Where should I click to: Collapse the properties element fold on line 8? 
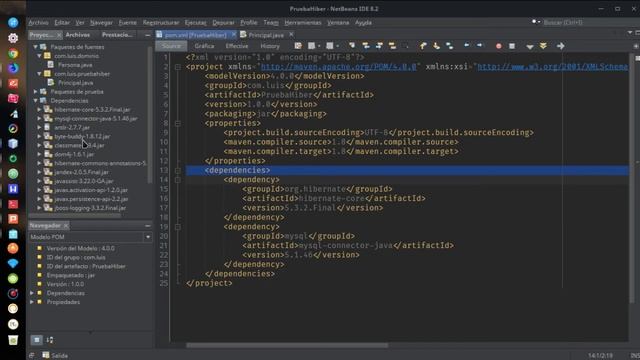[178, 123]
